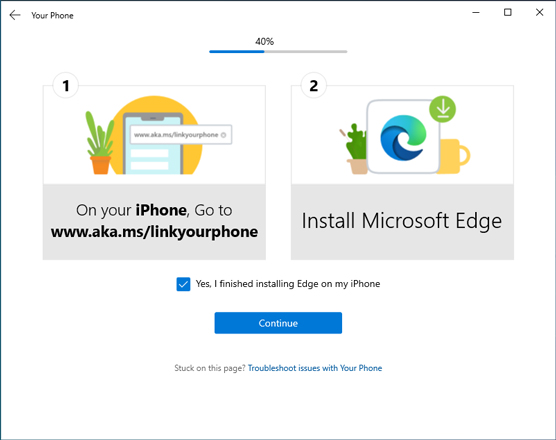556x440 pixels.
Task: Click the Your Phone window title
Action: coord(52,16)
